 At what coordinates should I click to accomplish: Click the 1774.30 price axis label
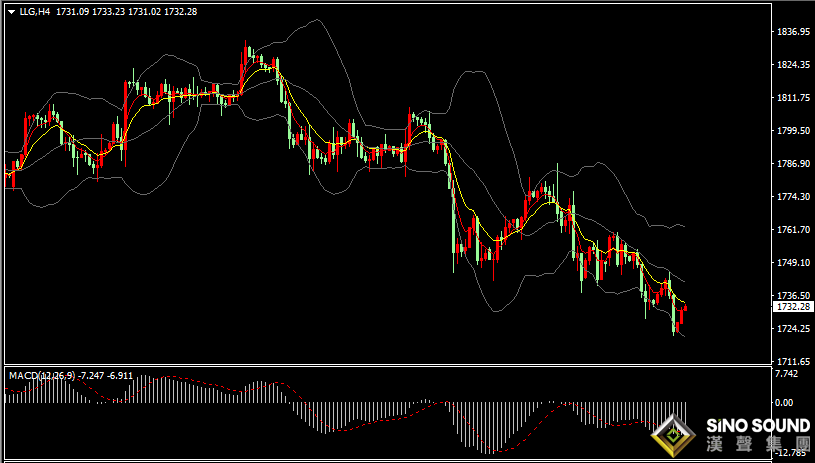[x=793, y=196]
